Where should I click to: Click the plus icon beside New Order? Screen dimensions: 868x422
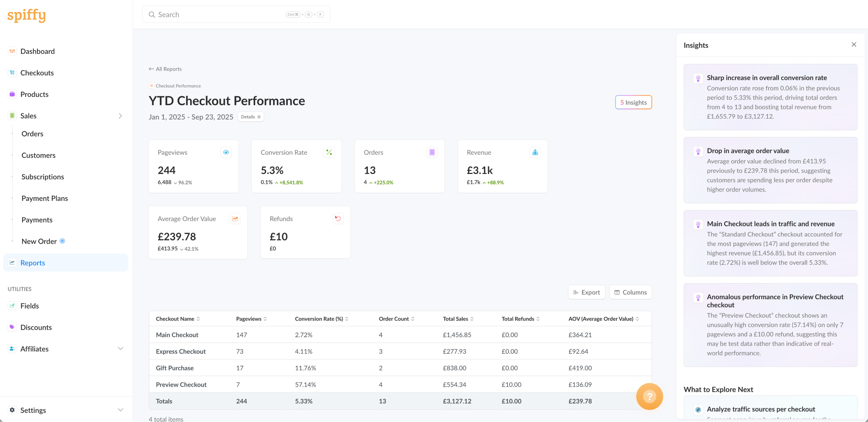tap(62, 241)
